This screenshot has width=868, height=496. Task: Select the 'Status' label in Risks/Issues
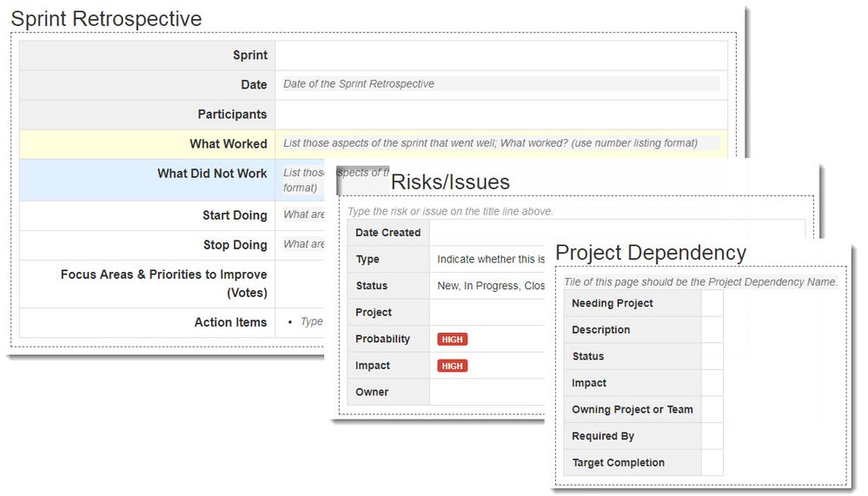click(x=372, y=286)
